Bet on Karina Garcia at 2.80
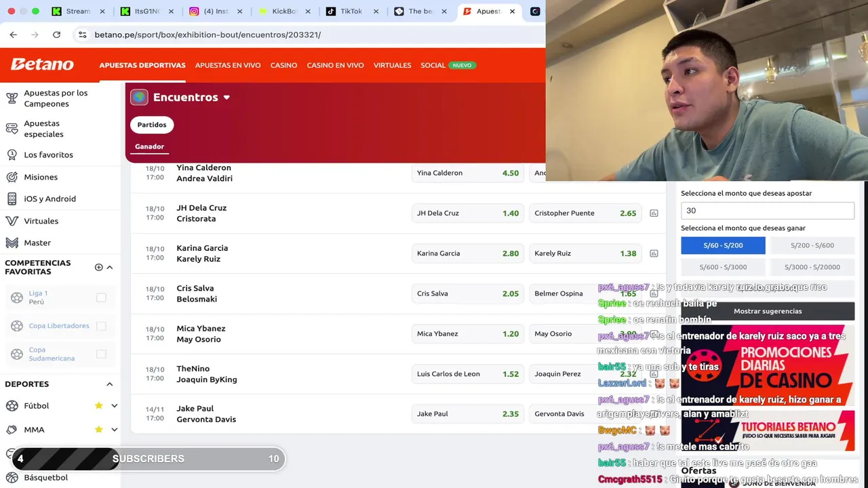868x488 pixels. pos(467,253)
